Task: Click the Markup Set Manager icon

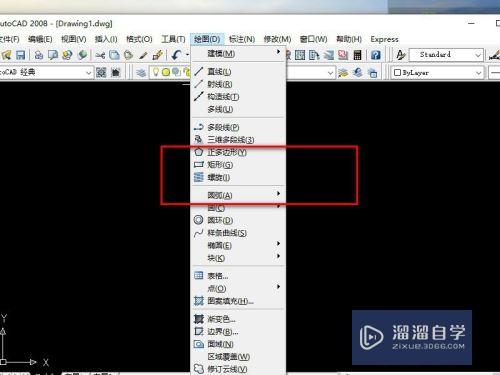Action: (x=343, y=55)
